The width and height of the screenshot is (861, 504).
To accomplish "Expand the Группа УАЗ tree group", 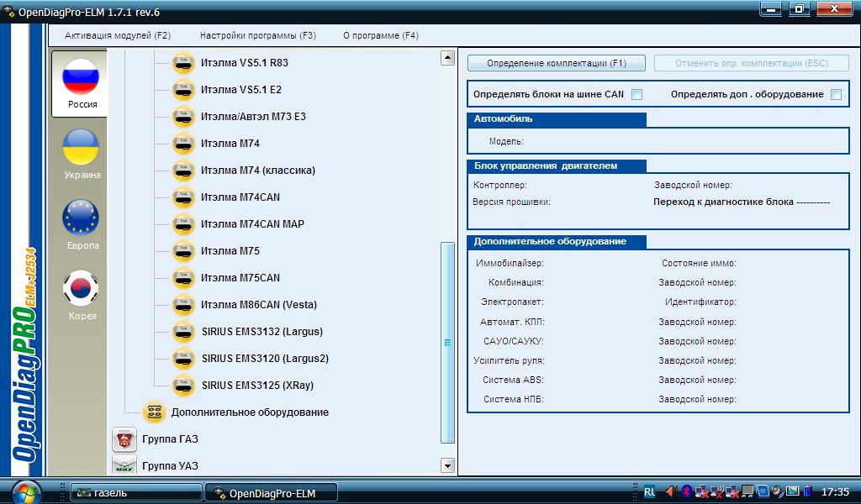I will [170, 465].
